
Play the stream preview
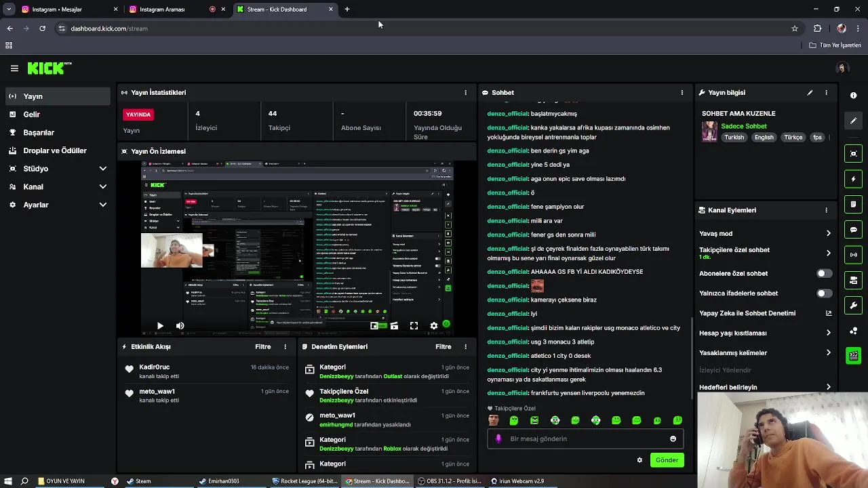pyautogui.click(x=160, y=326)
